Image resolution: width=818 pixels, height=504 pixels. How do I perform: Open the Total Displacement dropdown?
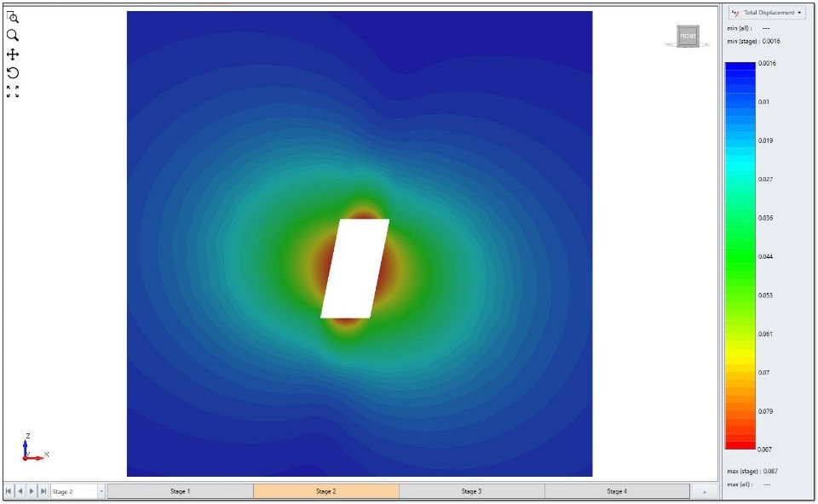(x=767, y=13)
